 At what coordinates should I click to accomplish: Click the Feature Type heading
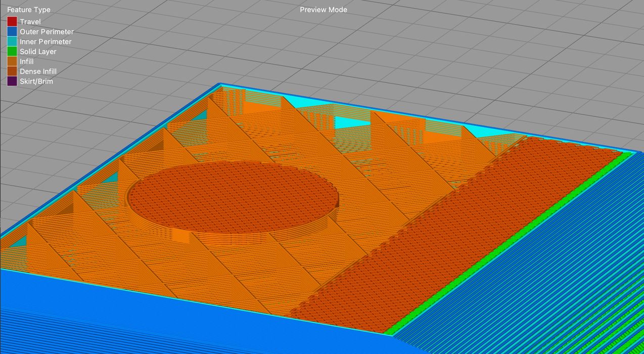point(28,9)
